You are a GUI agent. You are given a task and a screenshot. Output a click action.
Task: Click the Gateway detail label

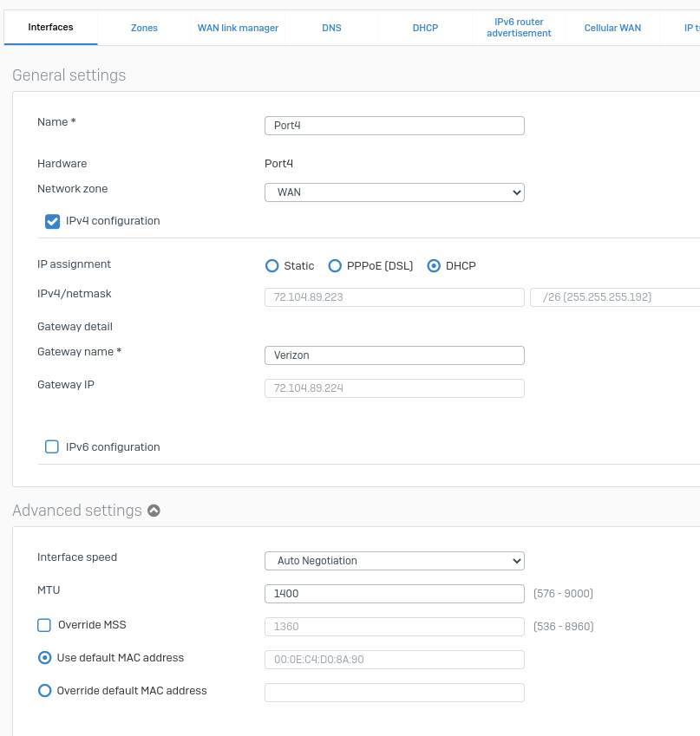click(x=75, y=326)
